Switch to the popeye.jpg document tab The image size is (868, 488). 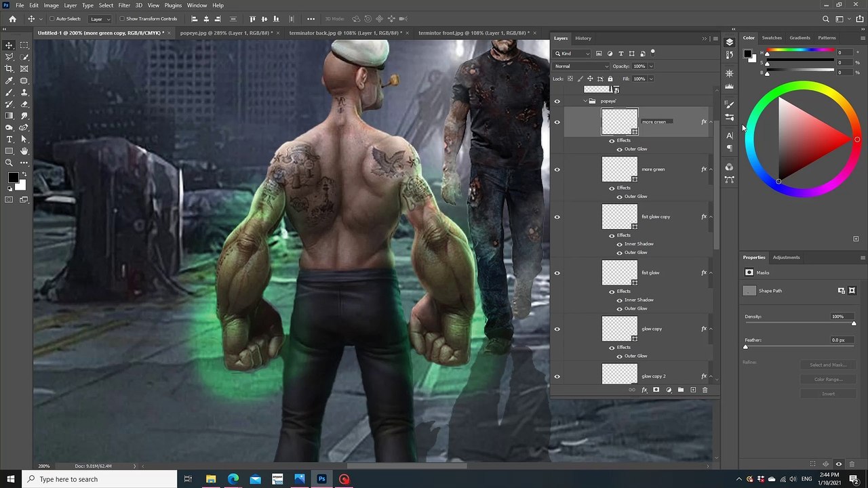pos(226,33)
